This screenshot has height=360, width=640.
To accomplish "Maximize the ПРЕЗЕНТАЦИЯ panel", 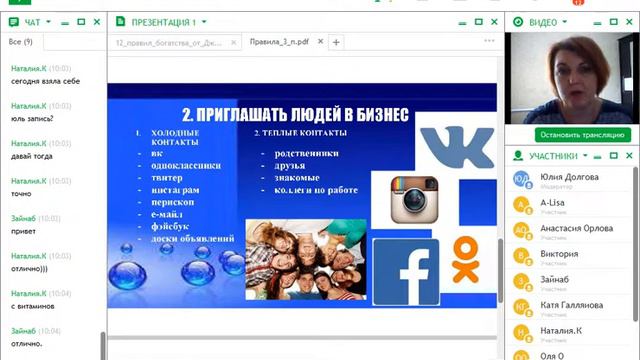I will tap(478, 22).
